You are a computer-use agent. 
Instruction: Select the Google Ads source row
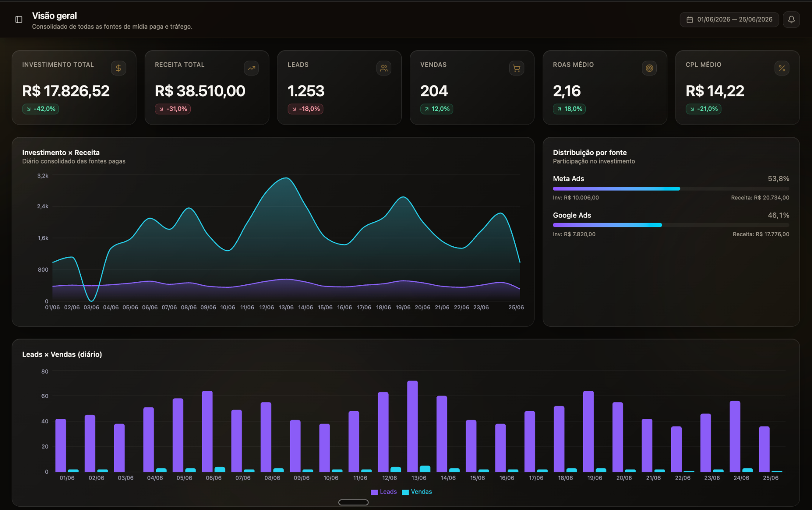click(671, 224)
